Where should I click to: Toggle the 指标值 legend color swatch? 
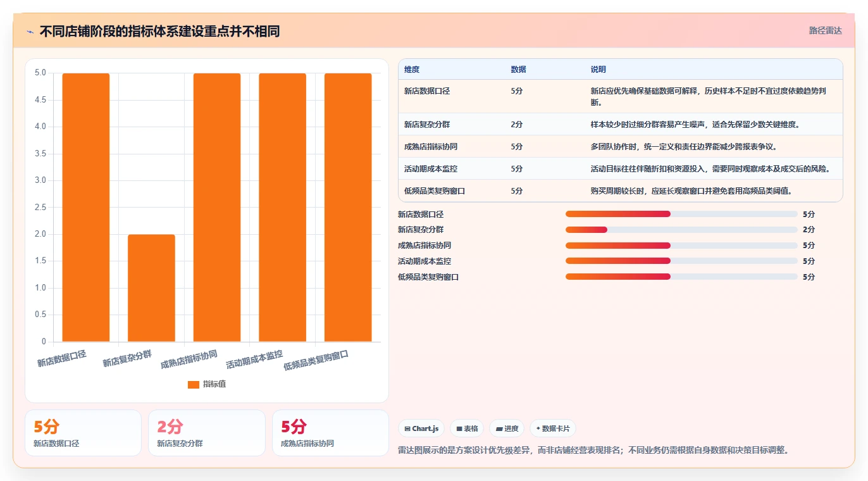click(x=194, y=384)
